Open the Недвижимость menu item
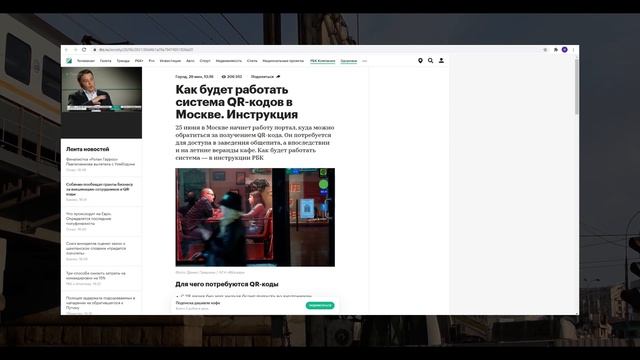640x360 pixels. 229,61
